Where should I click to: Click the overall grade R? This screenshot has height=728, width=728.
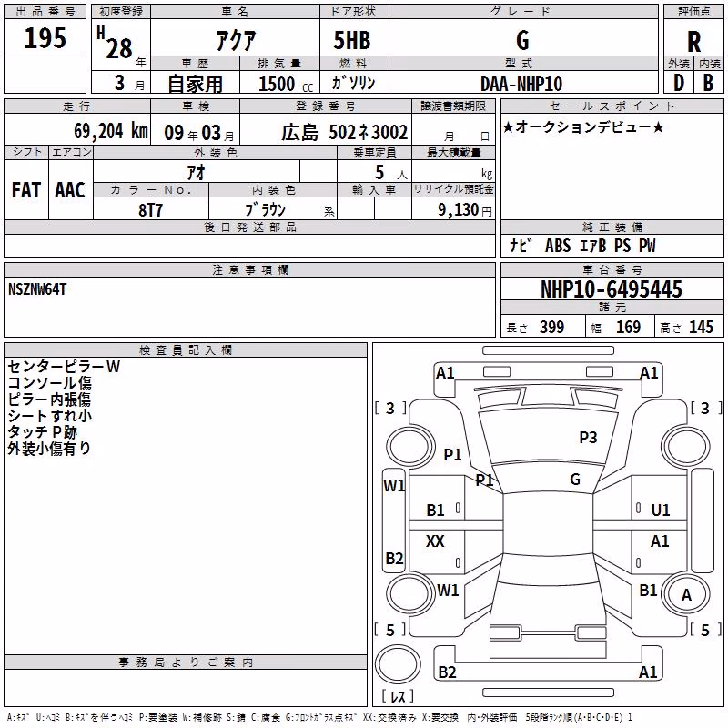tap(693, 42)
